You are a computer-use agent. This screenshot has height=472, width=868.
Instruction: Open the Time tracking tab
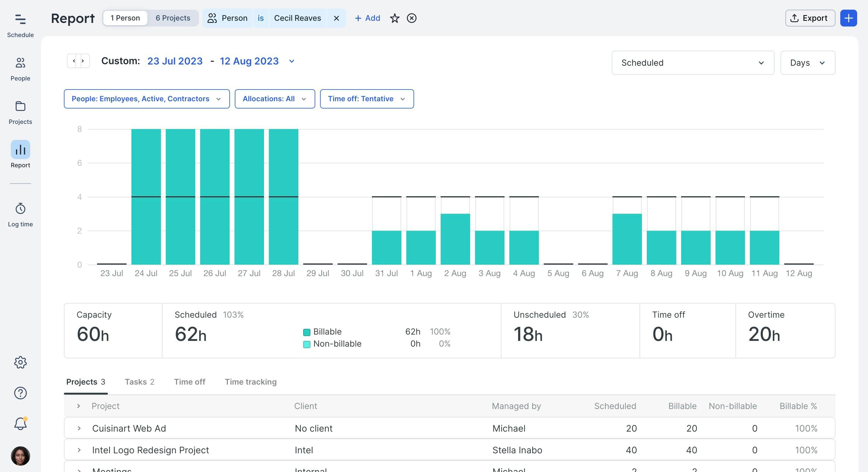click(250, 382)
